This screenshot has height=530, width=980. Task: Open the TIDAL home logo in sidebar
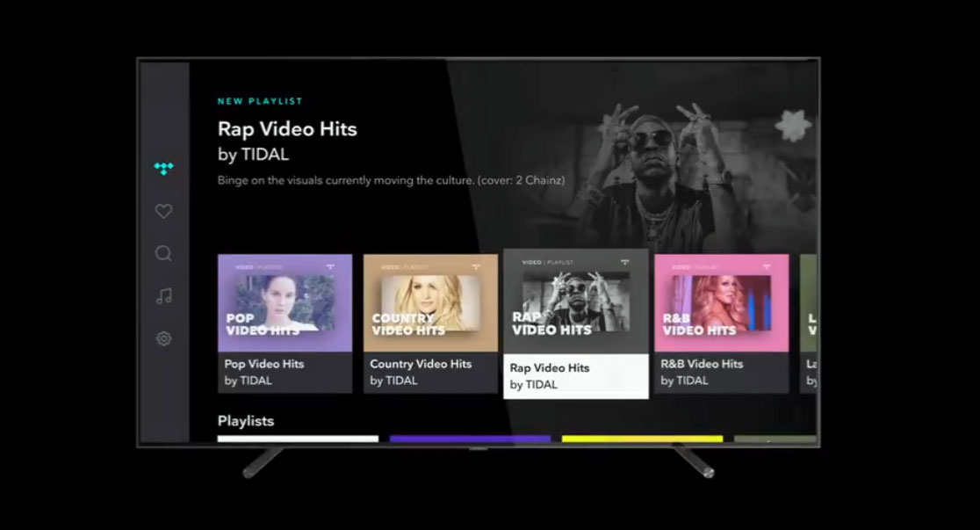tap(163, 169)
